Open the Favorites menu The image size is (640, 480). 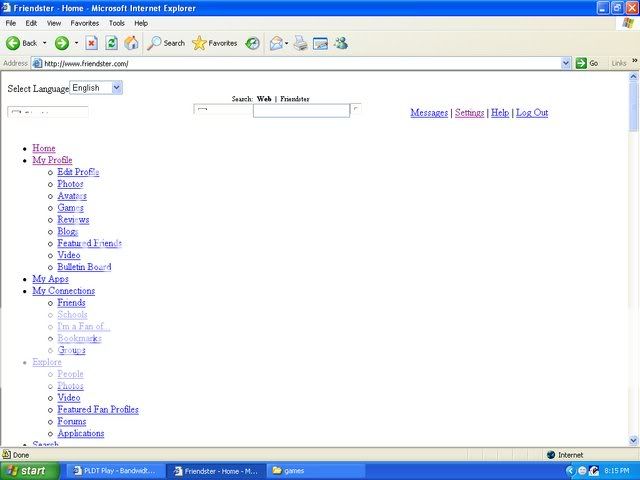pyautogui.click(x=84, y=23)
